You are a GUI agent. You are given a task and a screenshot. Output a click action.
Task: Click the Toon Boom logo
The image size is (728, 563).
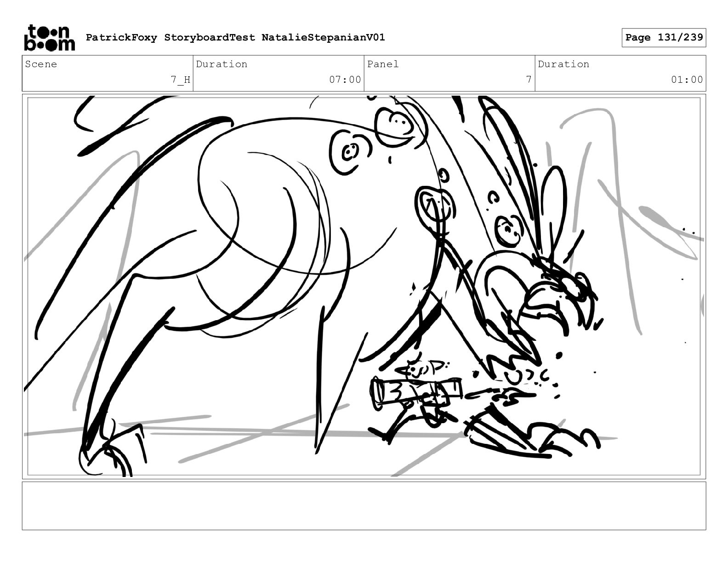[49, 38]
